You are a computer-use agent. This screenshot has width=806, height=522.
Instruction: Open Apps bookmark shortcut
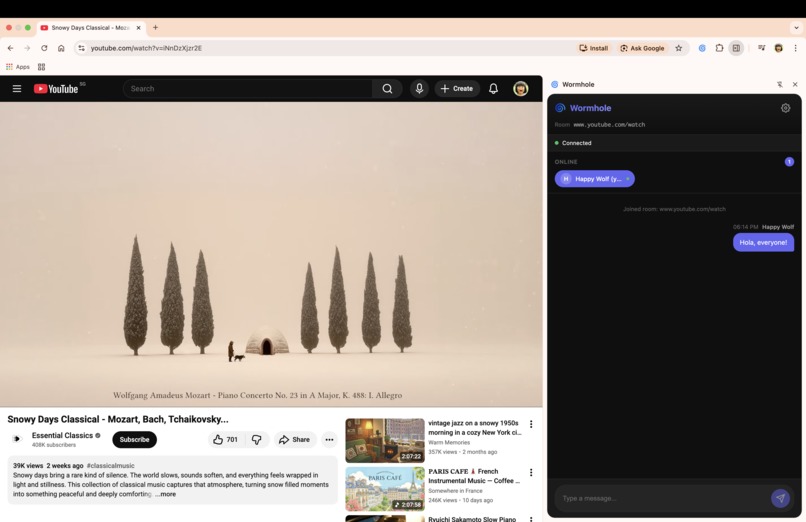point(17,67)
